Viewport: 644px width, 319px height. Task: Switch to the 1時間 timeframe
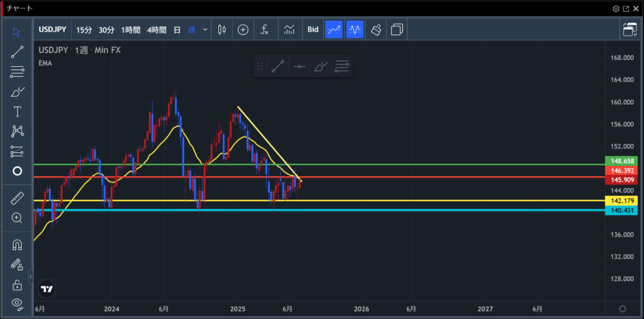pos(131,30)
